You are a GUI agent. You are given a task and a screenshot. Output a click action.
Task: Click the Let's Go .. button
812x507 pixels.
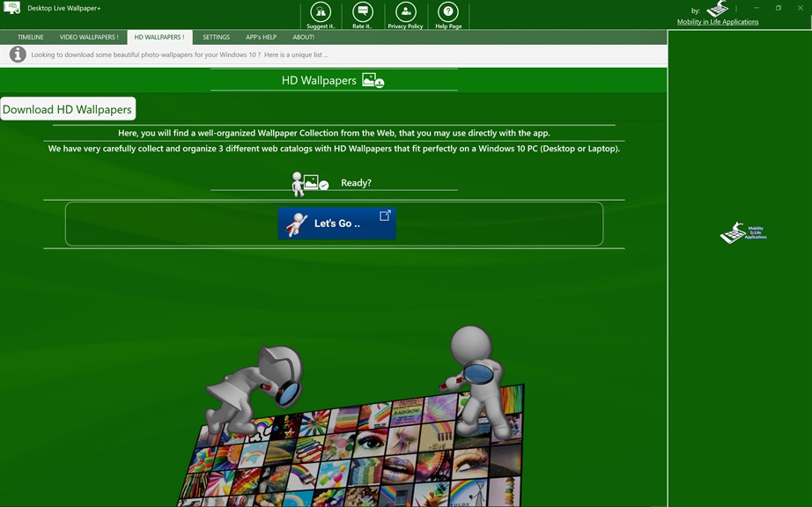(x=336, y=224)
